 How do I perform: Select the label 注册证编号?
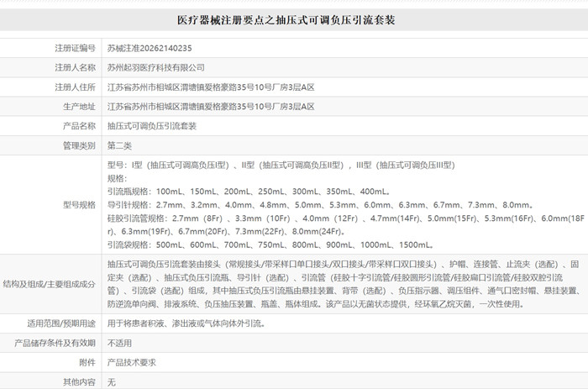75,48
